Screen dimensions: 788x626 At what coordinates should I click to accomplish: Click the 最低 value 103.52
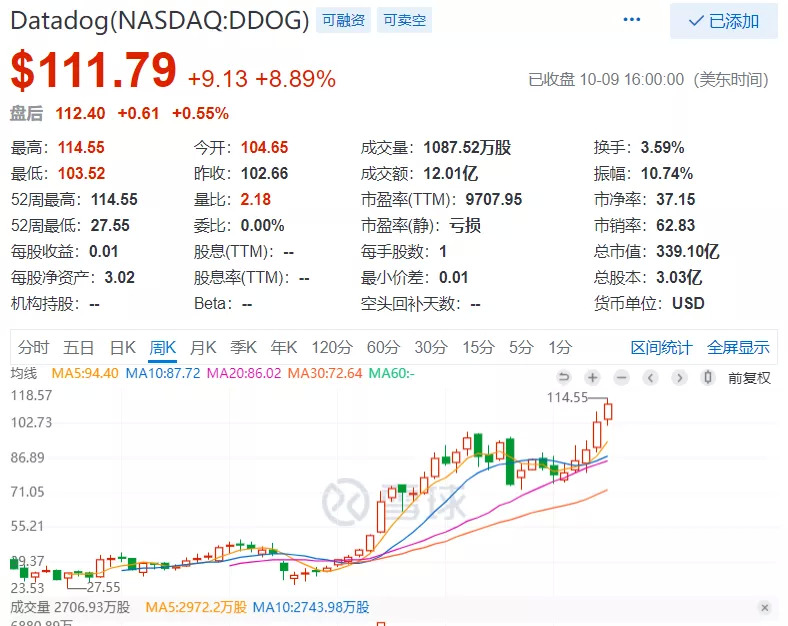coord(81,174)
